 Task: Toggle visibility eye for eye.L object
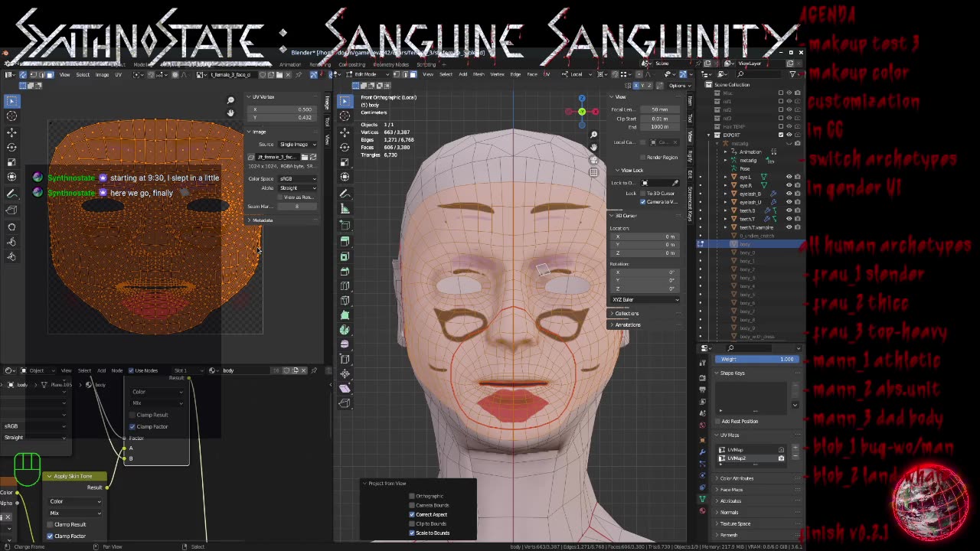coord(789,177)
